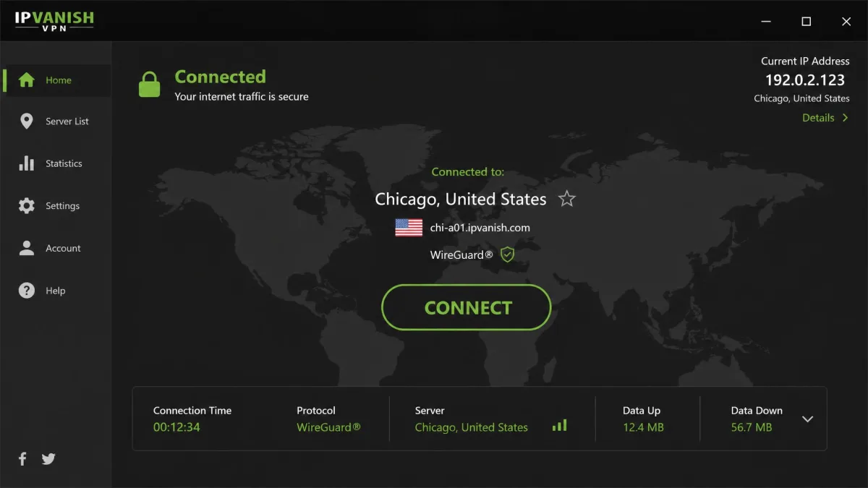Image resolution: width=868 pixels, height=488 pixels.
Task: Open the Statistics menu item
Action: tap(57, 163)
